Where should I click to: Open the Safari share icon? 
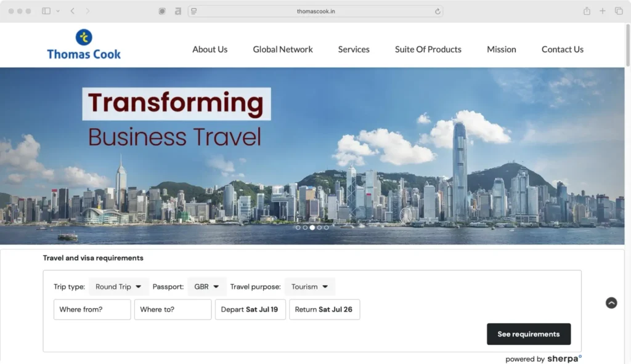click(x=585, y=10)
